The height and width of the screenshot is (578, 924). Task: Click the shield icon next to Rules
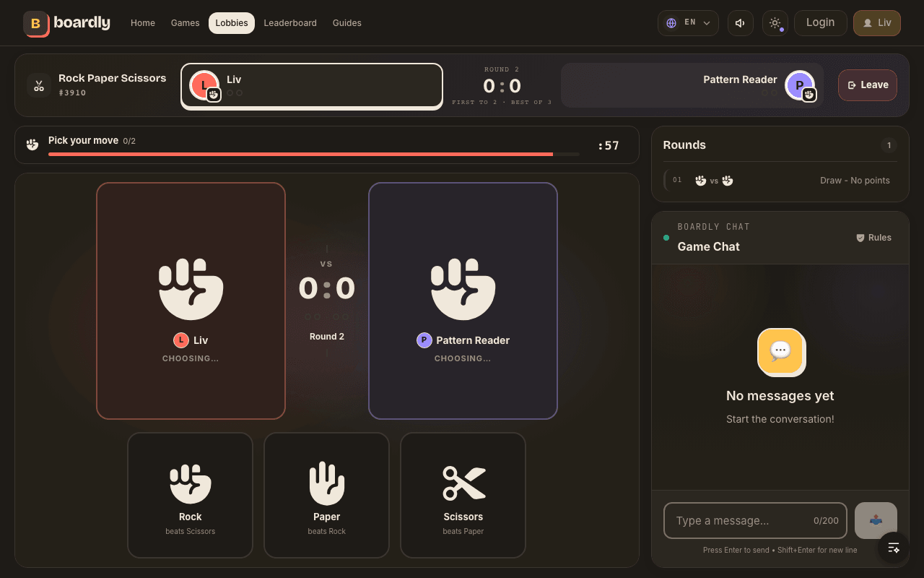click(x=860, y=238)
